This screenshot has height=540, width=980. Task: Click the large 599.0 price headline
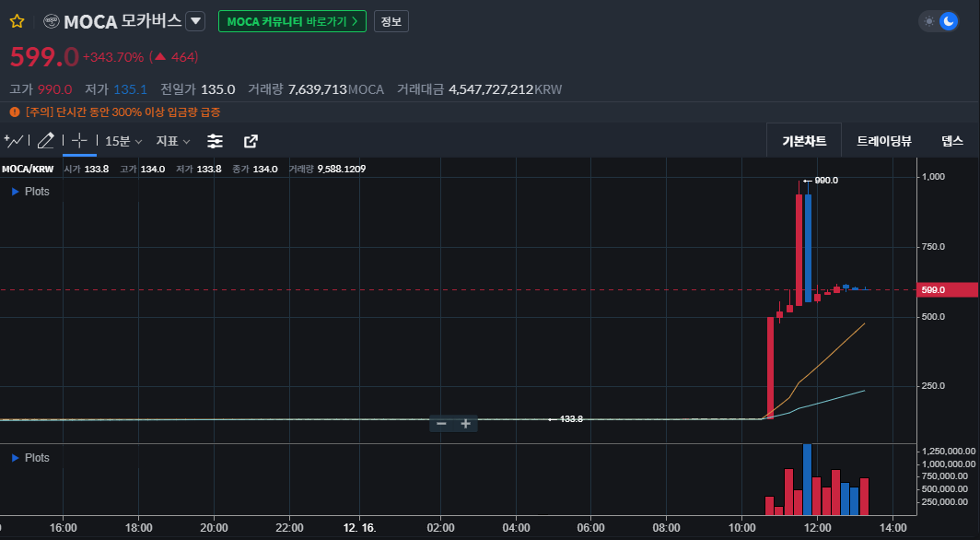(44, 57)
